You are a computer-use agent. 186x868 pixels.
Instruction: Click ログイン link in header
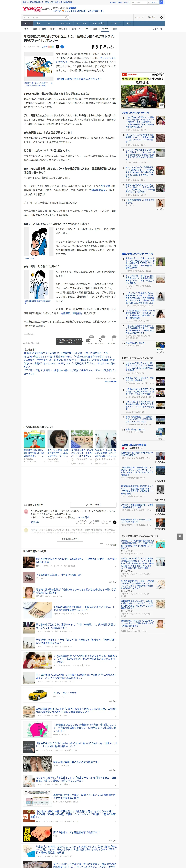57,11
